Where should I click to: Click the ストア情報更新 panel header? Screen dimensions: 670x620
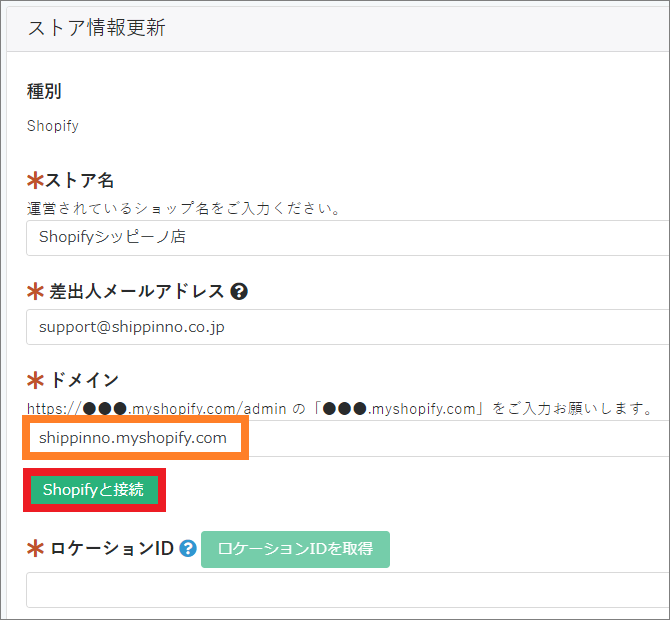(x=97, y=27)
